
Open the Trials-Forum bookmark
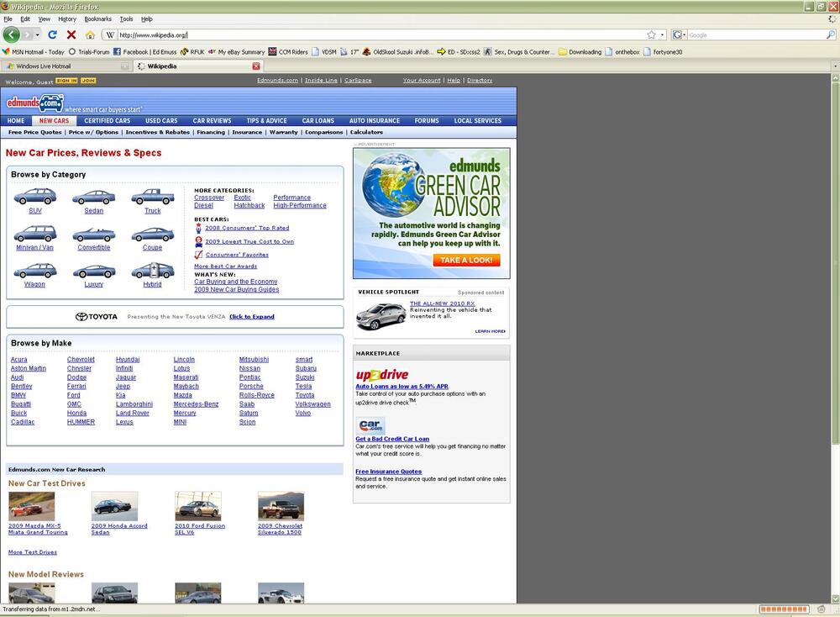(x=88, y=52)
